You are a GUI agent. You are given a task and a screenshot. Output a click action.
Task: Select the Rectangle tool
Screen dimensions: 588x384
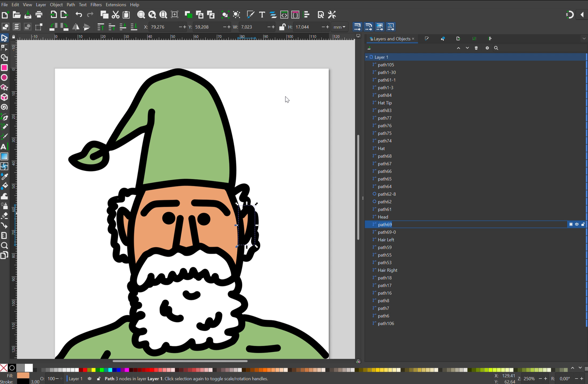[4, 68]
